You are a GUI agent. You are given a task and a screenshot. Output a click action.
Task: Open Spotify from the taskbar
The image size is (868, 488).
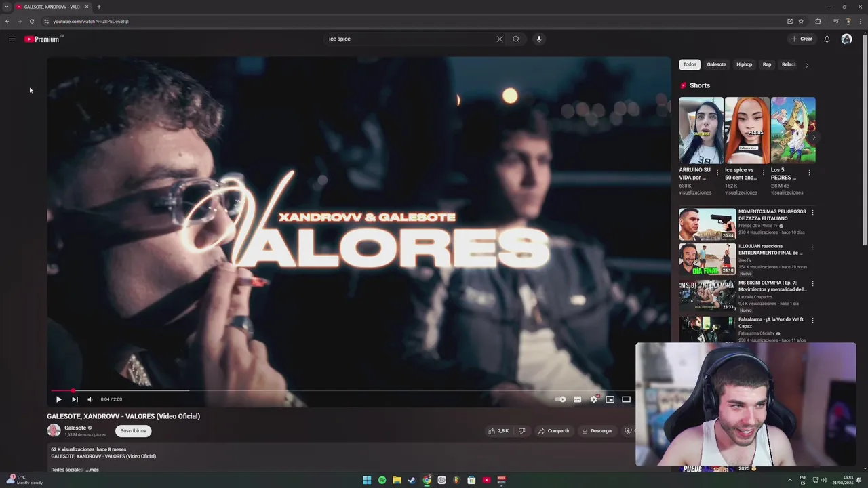(382, 480)
